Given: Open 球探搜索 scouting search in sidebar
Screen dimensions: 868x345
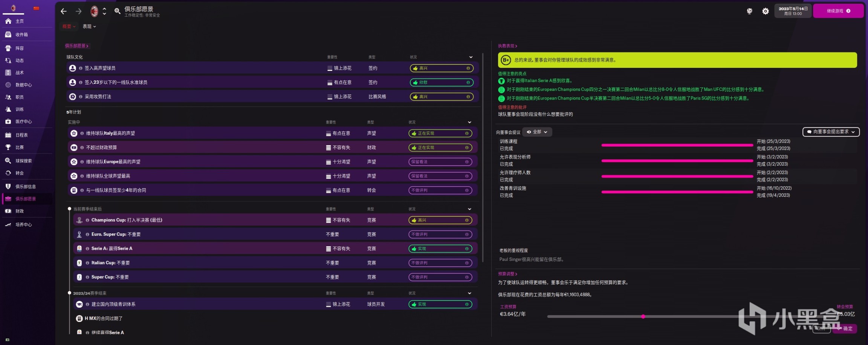Looking at the screenshot, I should click(23, 161).
